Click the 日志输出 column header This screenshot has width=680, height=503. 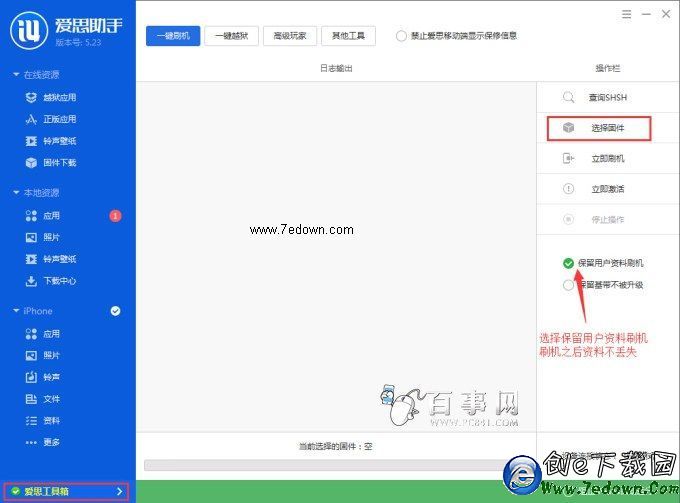click(336, 68)
